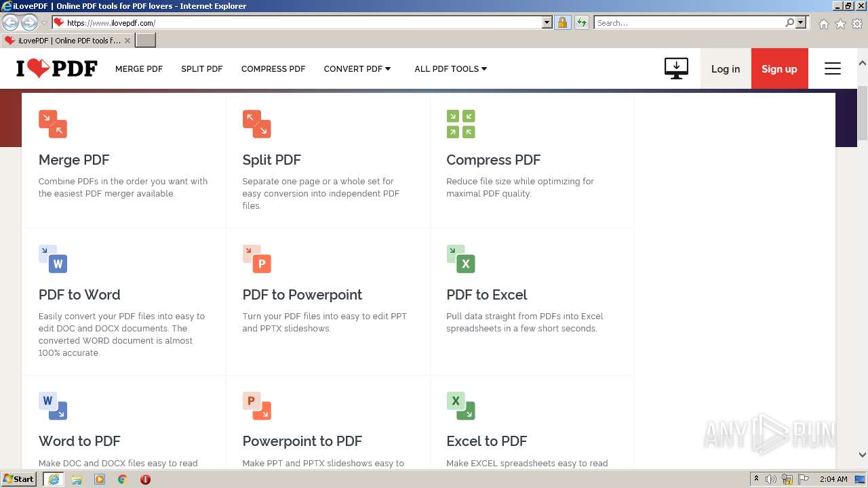Click the PDF to Excel tool icon

(x=460, y=259)
